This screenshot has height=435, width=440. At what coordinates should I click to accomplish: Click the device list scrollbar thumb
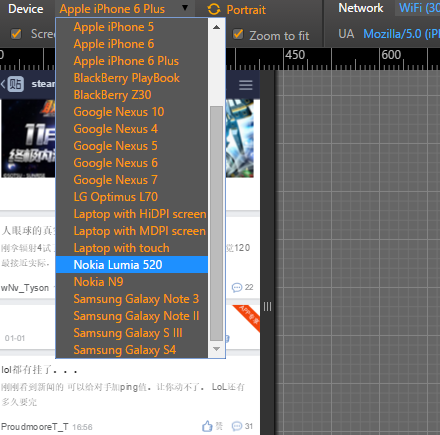216,223
